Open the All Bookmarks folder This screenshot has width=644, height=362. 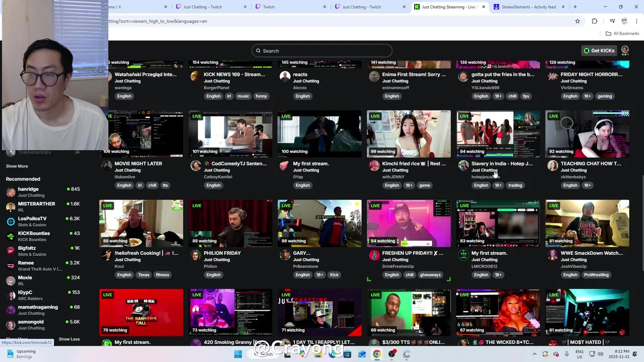[622, 34]
